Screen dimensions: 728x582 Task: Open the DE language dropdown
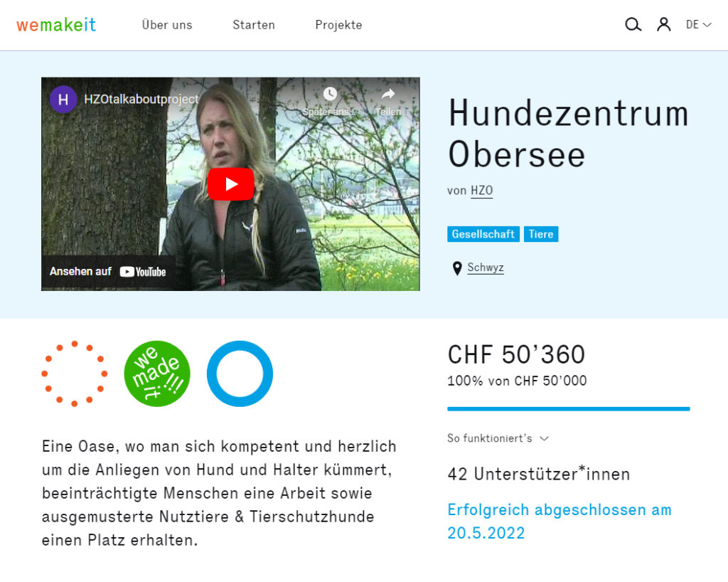(x=698, y=25)
